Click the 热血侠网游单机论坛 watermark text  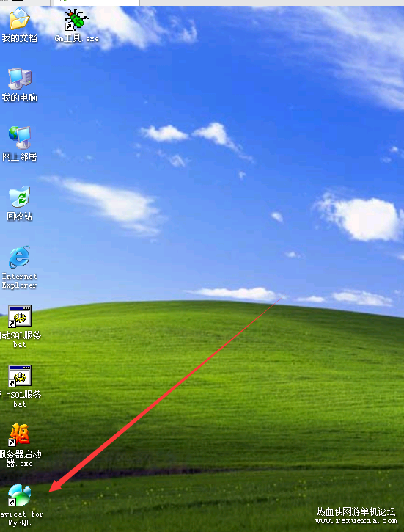click(356, 511)
